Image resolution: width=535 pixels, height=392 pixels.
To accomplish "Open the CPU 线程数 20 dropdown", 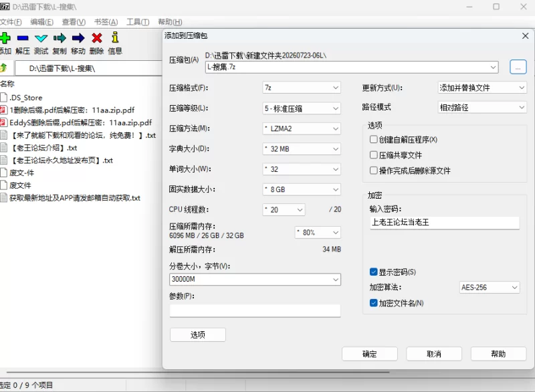I will click(284, 209).
